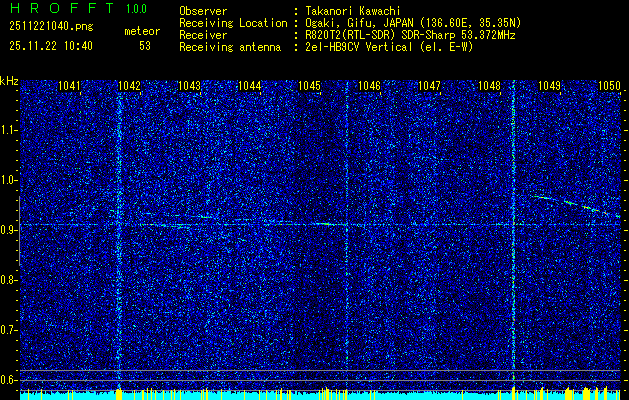Image resolution: width=629 pixels, height=400 pixels.
Task: Click the 1050 time marker
Action: pyautogui.click(x=609, y=86)
